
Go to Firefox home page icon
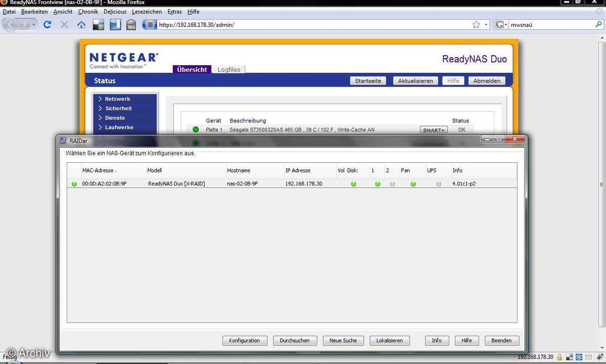pyautogui.click(x=81, y=25)
